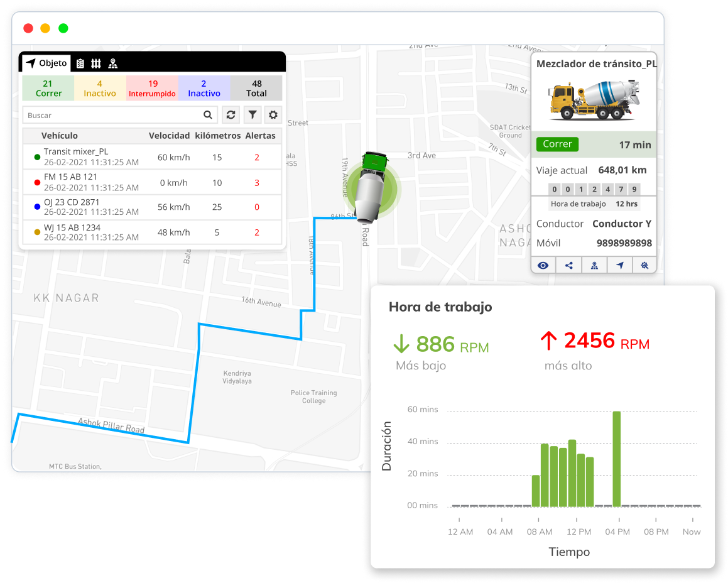The image size is (728, 583).
Task: Click the Hora de trabajo chart heading
Action: pyautogui.click(x=440, y=307)
